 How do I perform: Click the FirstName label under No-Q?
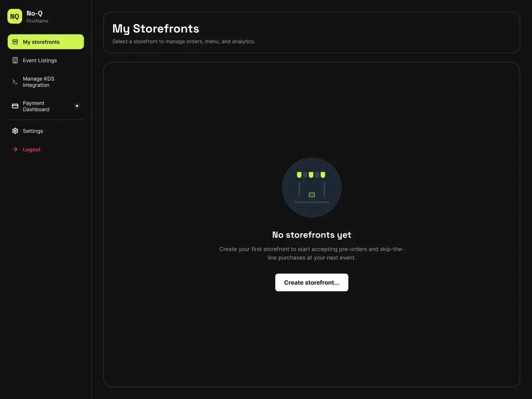[37, 21]
